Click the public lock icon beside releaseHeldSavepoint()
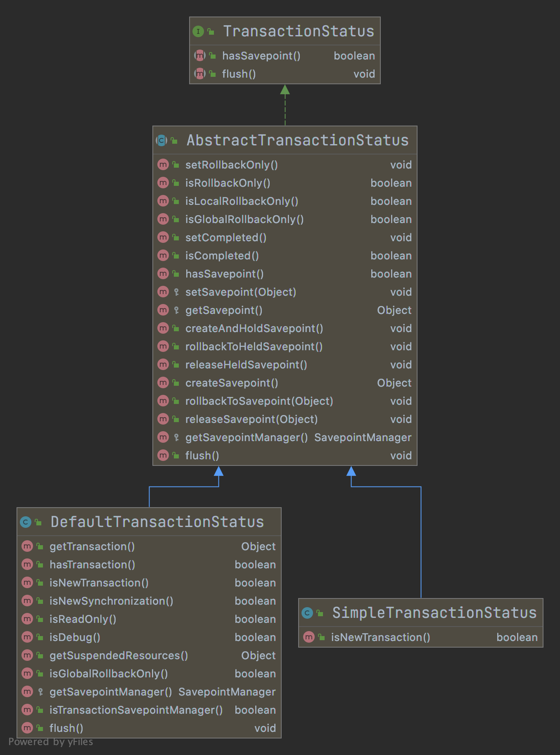Screen dimensions: 560x755 176,364
